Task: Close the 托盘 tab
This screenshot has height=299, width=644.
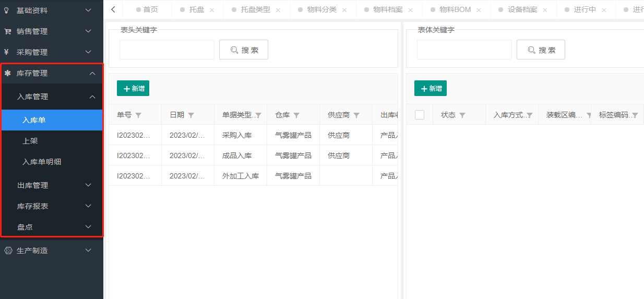Action: click(212, 10)
